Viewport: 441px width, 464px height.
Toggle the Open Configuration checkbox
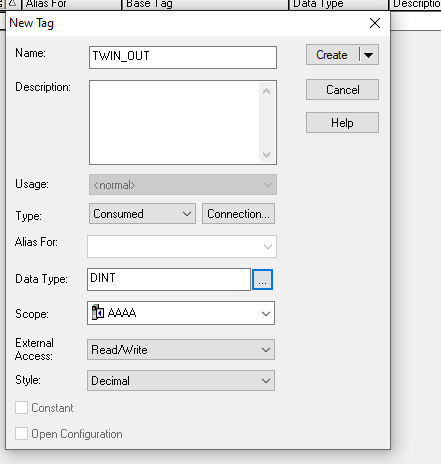[x=21, y=434]
